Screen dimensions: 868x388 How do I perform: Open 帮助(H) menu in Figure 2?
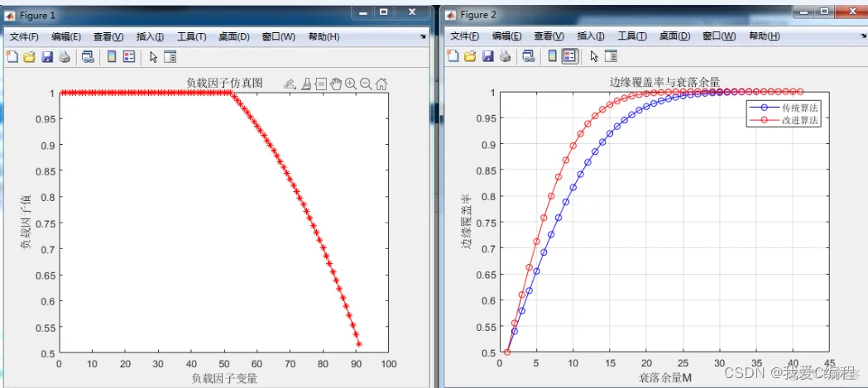[765, 36]
